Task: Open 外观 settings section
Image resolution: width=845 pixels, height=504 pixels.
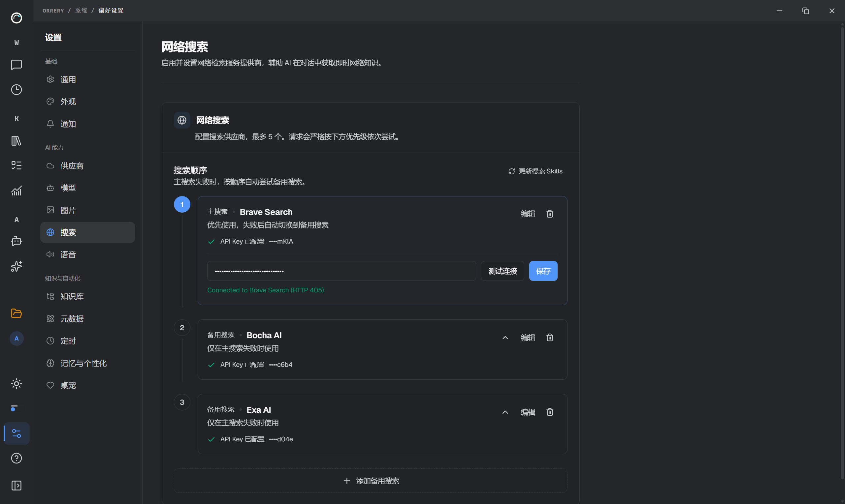Action: [87, 102]
